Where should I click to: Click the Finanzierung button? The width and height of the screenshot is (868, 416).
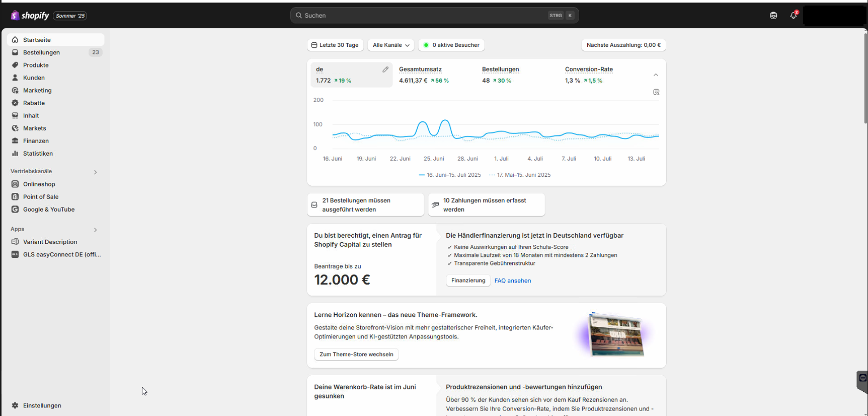[x=468, y=281]
